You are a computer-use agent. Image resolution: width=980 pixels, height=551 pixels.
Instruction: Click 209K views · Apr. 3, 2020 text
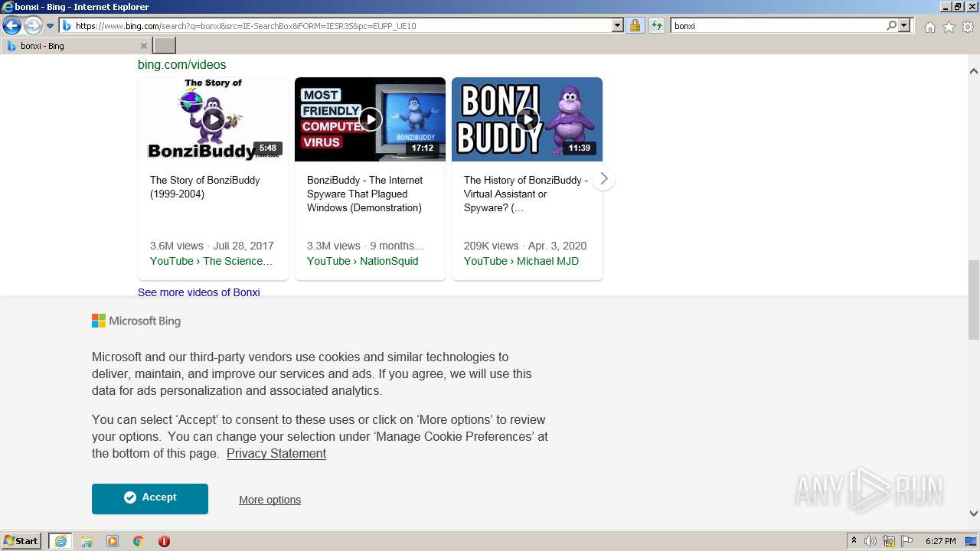[x=525, y=246]
